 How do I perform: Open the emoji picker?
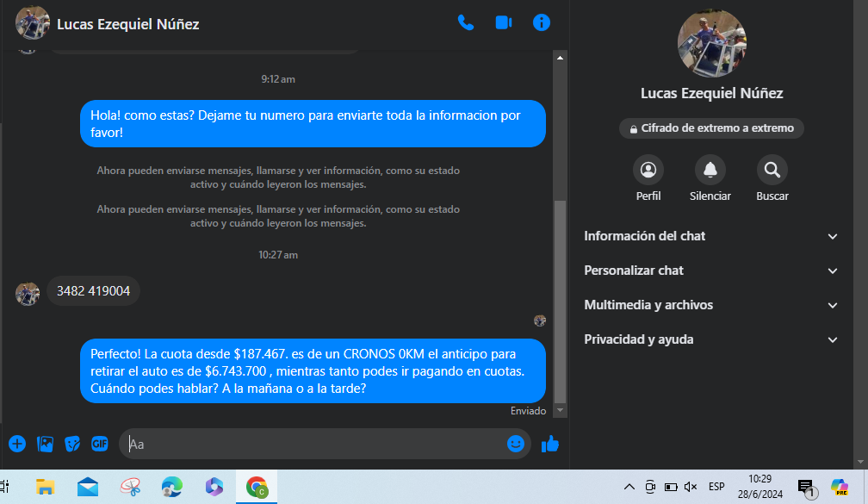point(516,444)
